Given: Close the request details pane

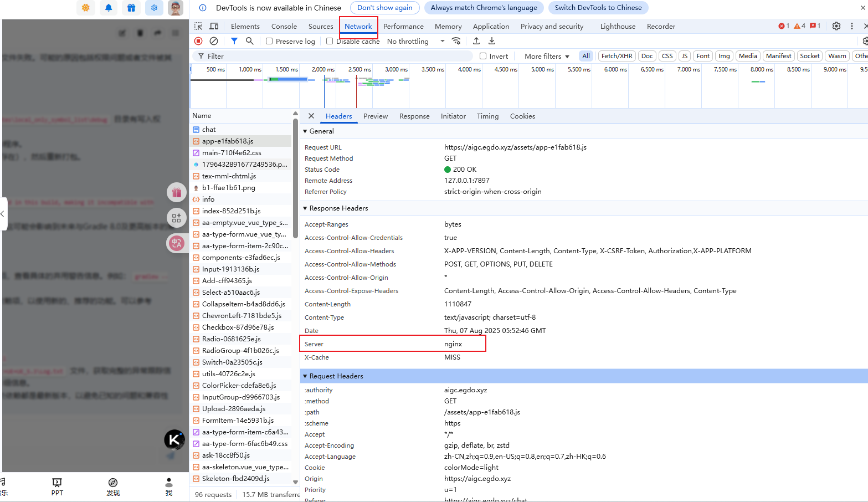Looking at the screenshot, I should click(x=311, y=116).
